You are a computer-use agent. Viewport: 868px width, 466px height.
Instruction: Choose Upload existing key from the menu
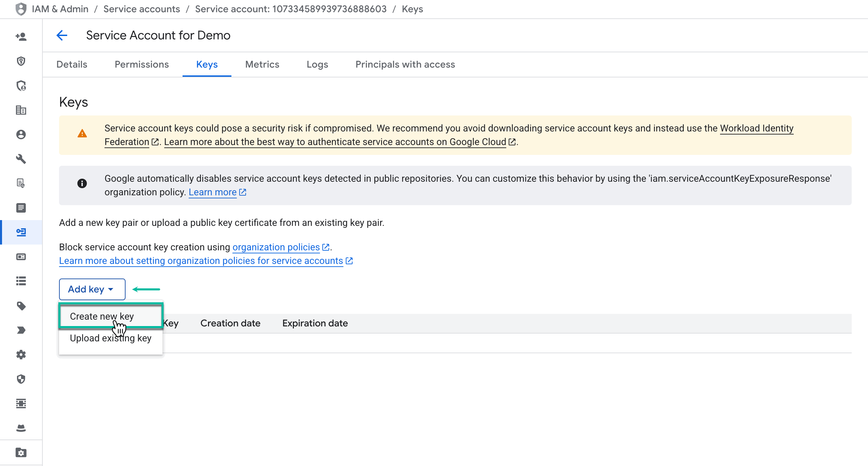(111, 338)
